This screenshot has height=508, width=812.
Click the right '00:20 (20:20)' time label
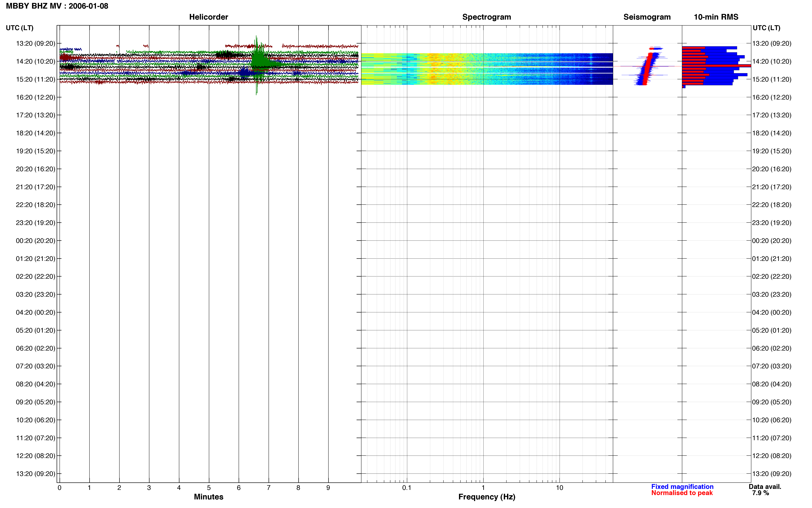click(x=772, y=240)
